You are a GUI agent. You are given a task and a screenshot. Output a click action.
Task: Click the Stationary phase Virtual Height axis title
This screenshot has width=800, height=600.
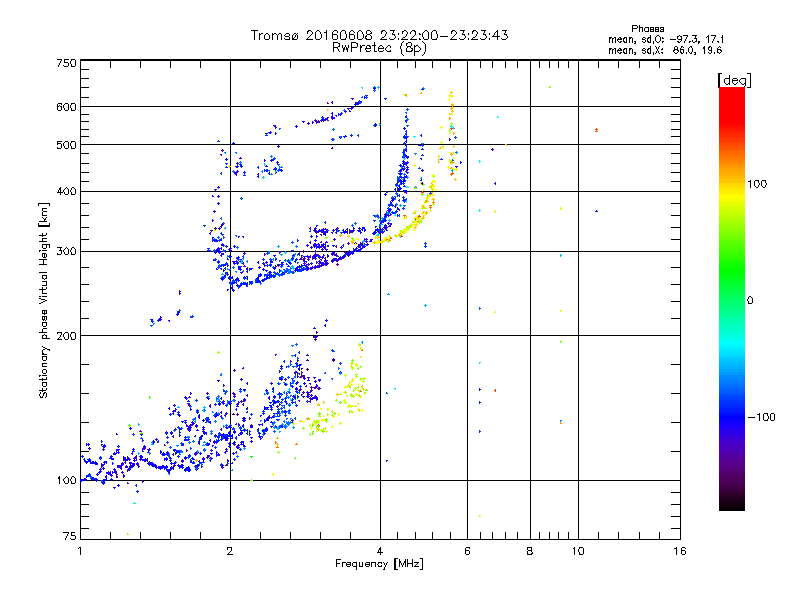(x=44, y=300)
